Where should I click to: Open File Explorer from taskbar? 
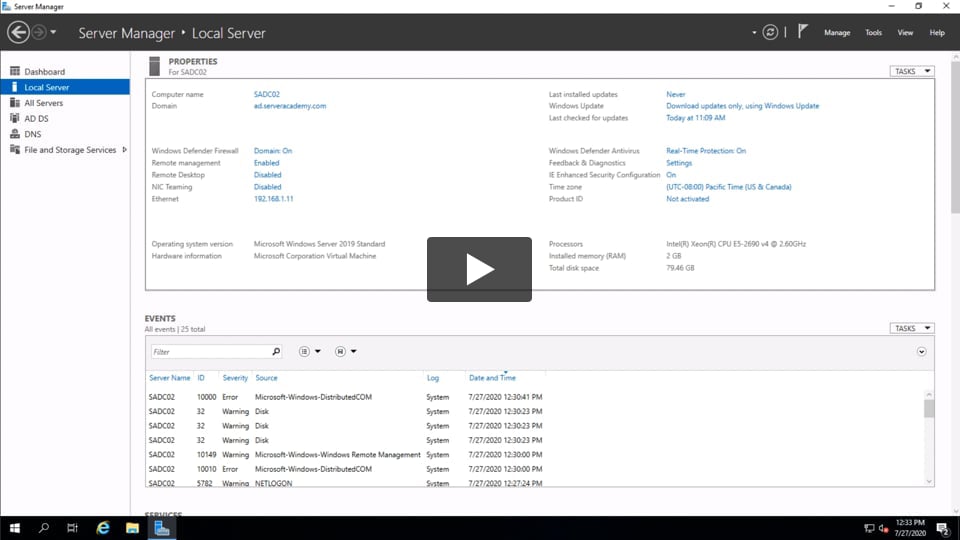(132, 527)
